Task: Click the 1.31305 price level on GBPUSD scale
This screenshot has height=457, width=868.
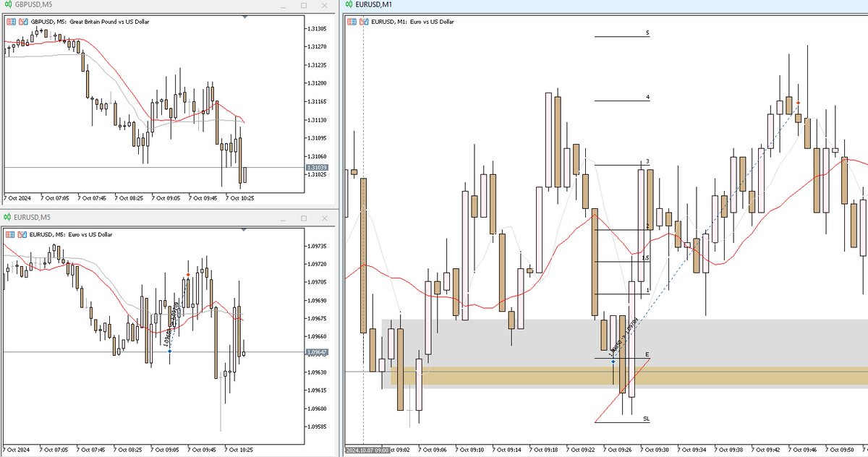Action: 316,29
